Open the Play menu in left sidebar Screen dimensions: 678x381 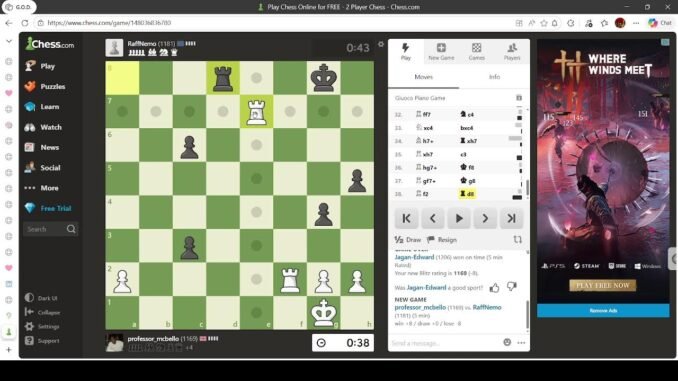(x=40, y=66)
